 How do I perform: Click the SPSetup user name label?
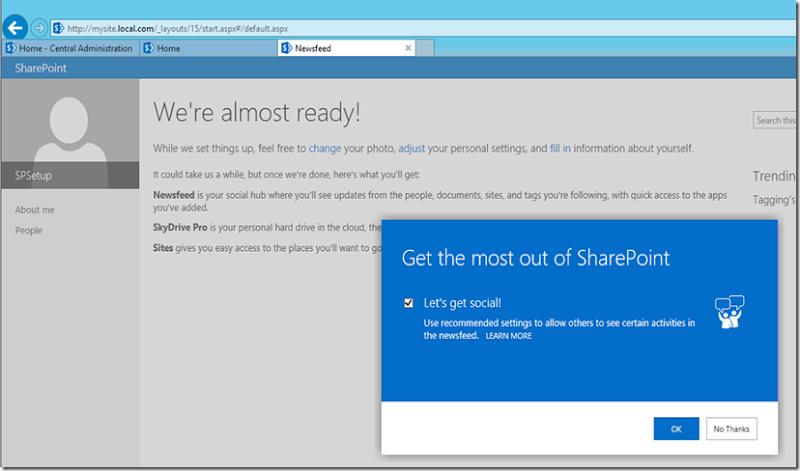tap(33, 176)
